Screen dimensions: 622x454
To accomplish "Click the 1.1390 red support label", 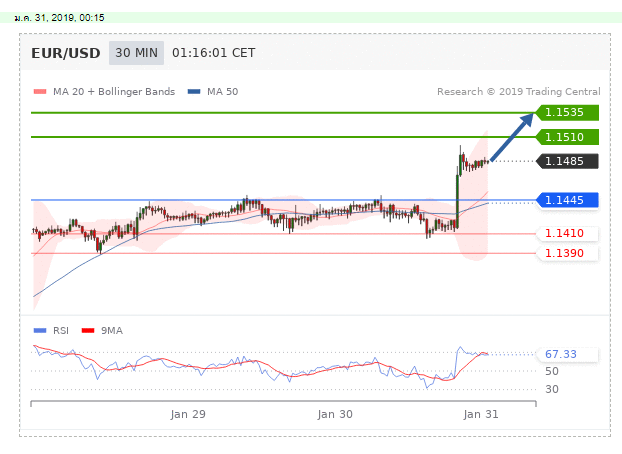I will coord(567,253).
